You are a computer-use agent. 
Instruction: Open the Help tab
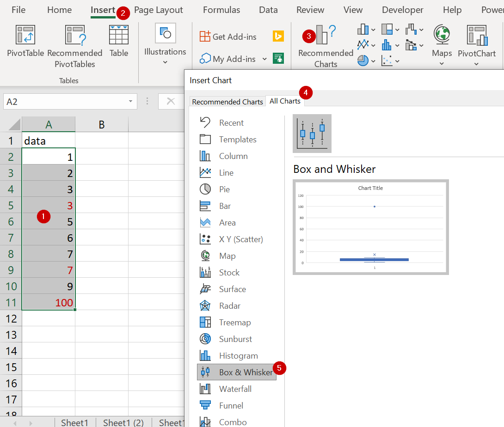click(x=452, y=10)
